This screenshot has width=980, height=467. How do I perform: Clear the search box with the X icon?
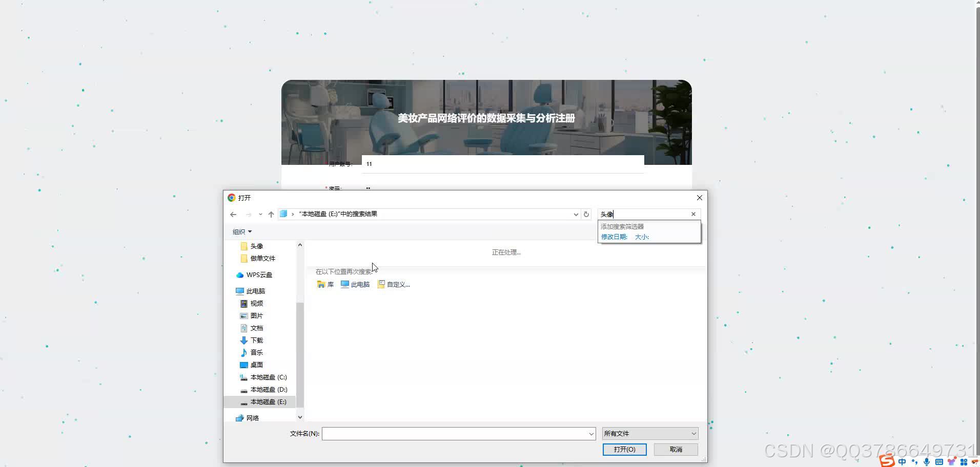pos(693,214)
